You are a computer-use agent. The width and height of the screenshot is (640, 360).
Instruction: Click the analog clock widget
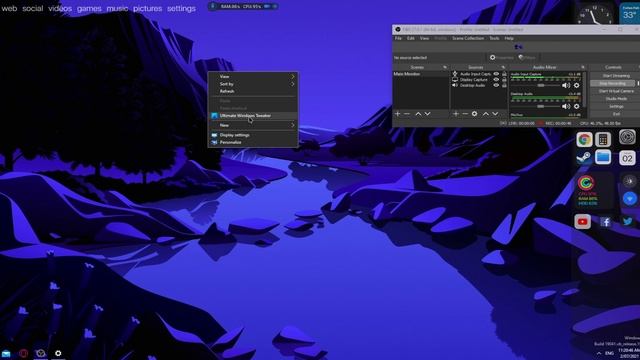point(595,14)
